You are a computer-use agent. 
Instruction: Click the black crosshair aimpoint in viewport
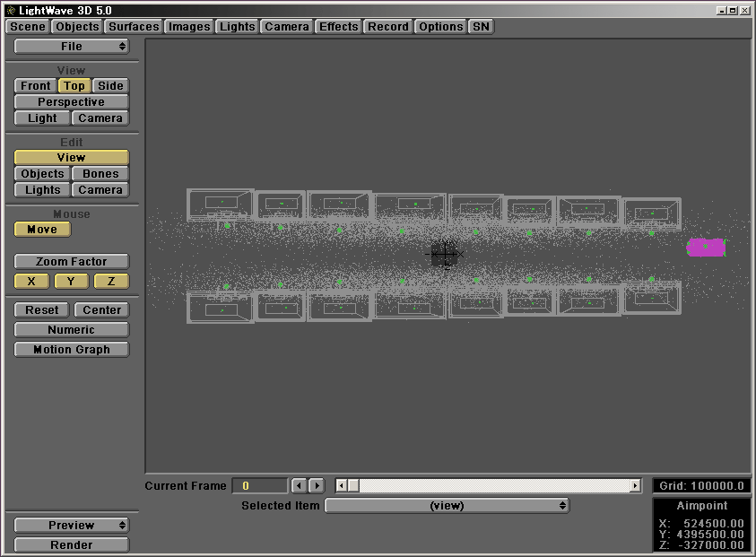tap(444, 254)
